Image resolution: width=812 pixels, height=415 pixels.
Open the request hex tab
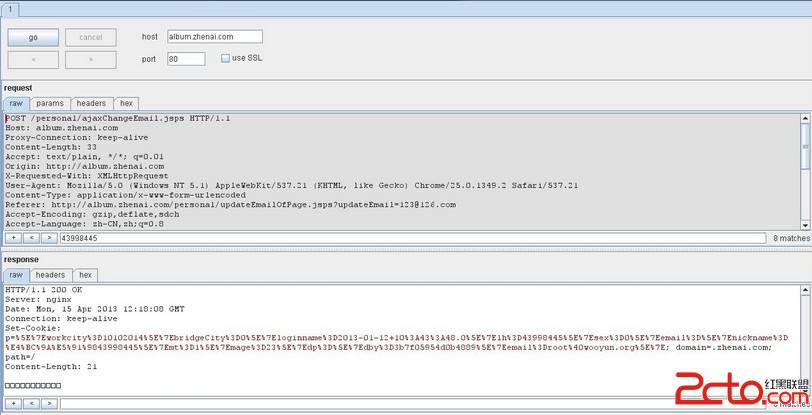coord(126,104)
